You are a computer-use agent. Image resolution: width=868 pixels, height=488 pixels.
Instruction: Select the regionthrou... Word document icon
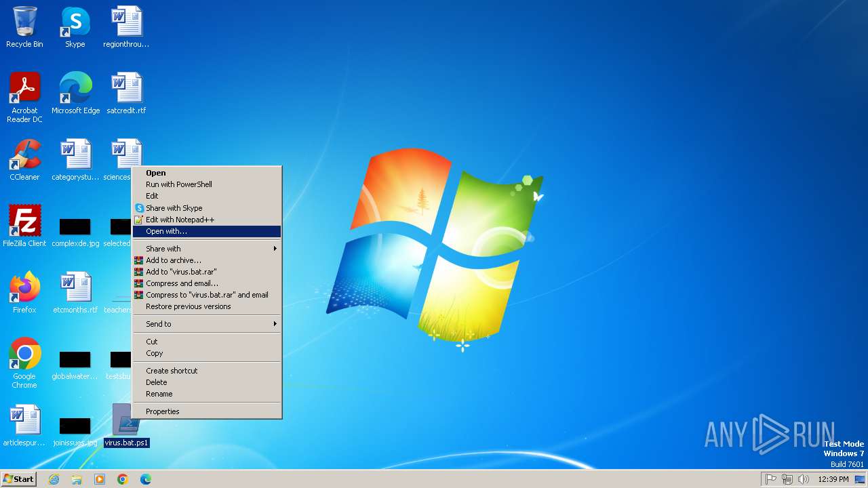coord(126,27)
